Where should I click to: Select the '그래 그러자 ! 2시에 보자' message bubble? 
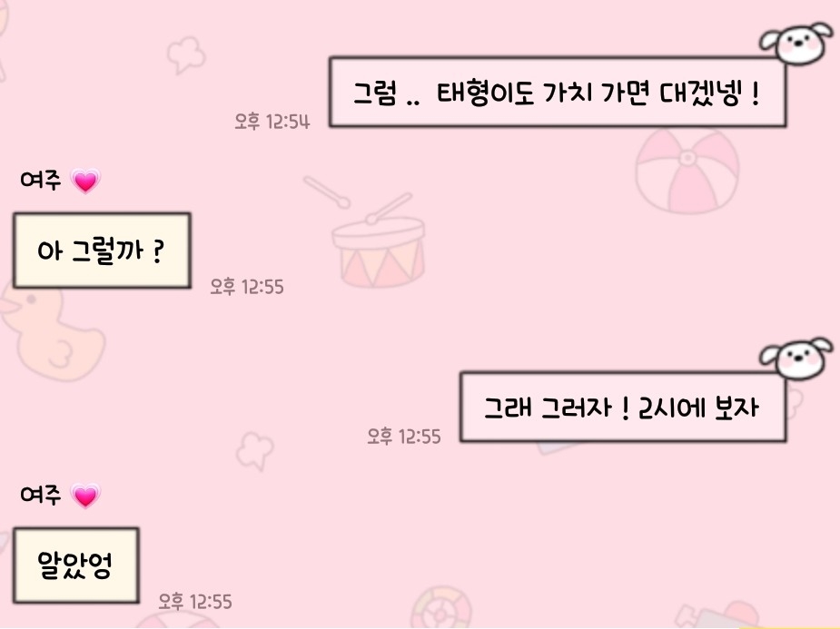pyautogui.click(x=623, y=407)
